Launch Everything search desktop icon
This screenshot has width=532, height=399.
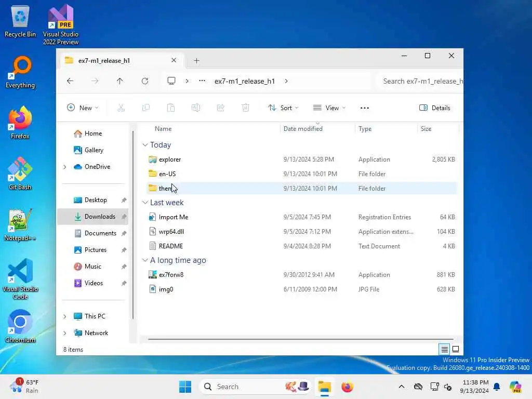point(20,72)
